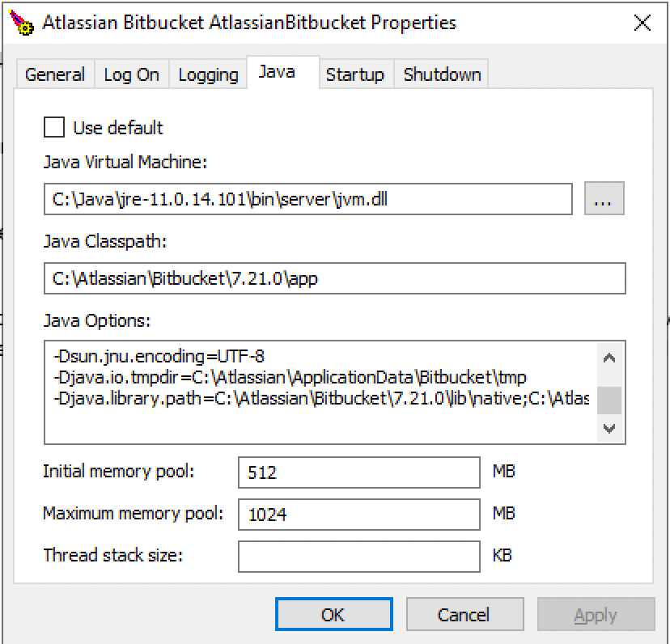Open the JVM browse ellipsis button
The height and width of the screenshot is (644, 670).
tap(604, 198)
